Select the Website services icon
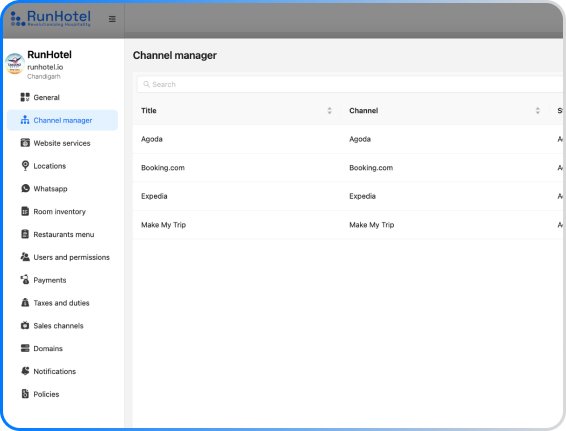This screenshot has height=431, width=566. coord(25,143)
